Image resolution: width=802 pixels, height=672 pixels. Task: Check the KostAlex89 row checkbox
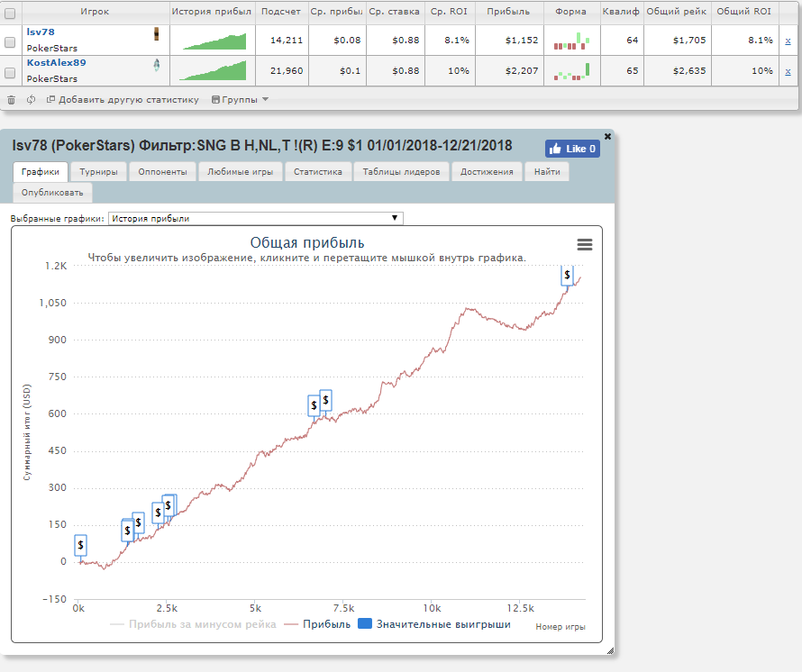pos(10,73)
